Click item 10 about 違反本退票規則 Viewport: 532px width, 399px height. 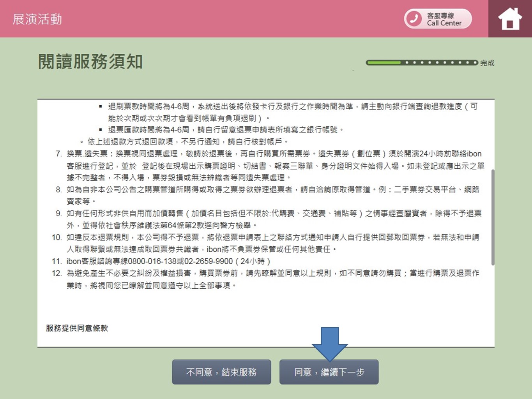(273, 243)
